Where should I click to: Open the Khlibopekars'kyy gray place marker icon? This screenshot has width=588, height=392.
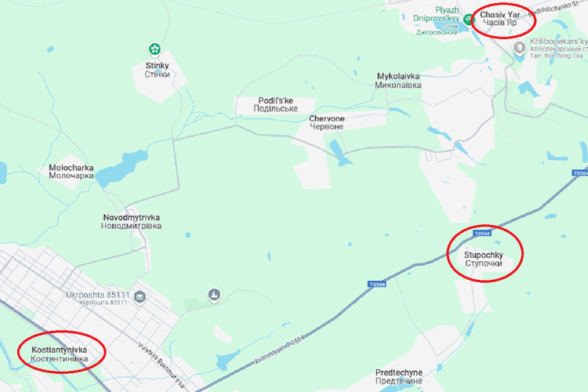[x=519, y=48]
